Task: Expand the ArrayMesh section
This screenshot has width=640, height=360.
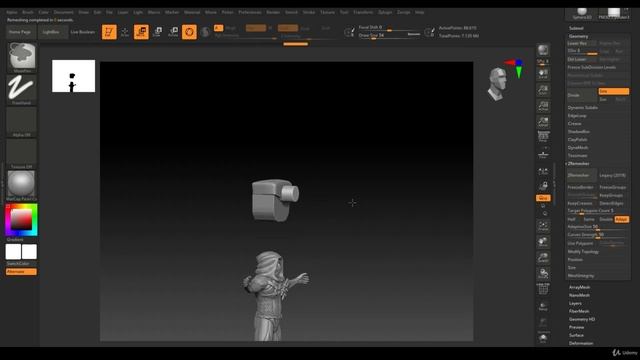Action: [579, 287]
